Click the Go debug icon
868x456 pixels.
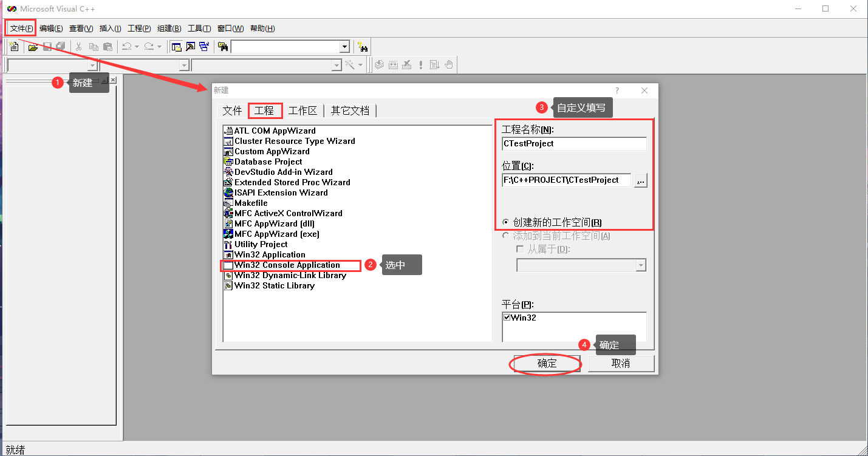435,64
